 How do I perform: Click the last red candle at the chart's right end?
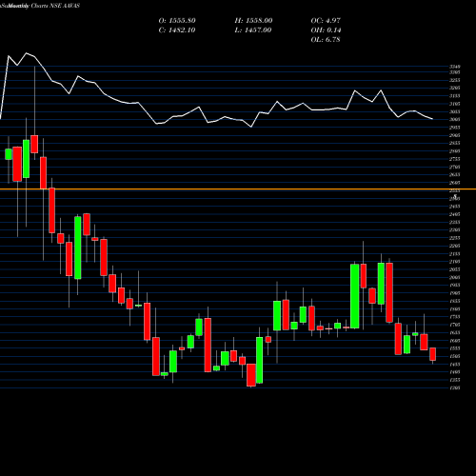(432, 354)
